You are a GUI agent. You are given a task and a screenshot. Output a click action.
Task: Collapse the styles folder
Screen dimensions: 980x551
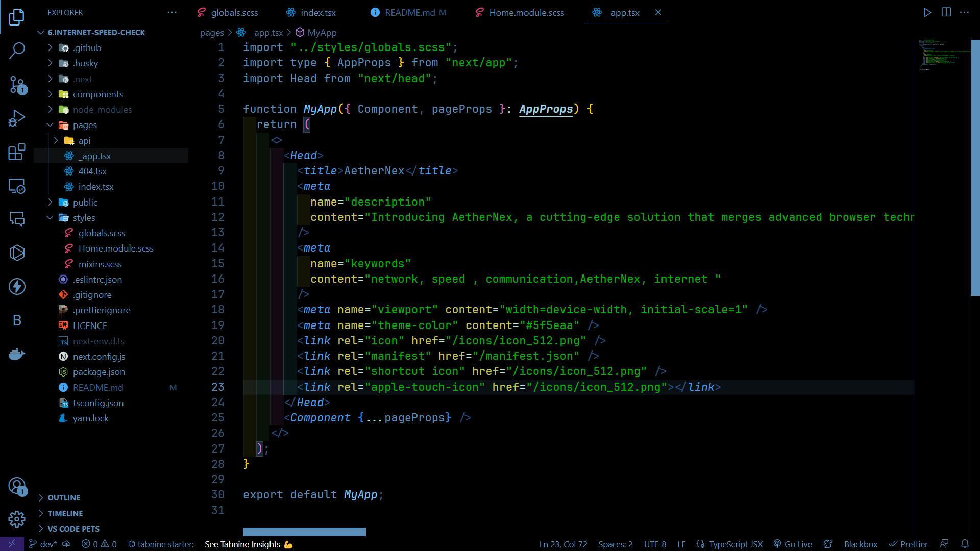[84, 218]
